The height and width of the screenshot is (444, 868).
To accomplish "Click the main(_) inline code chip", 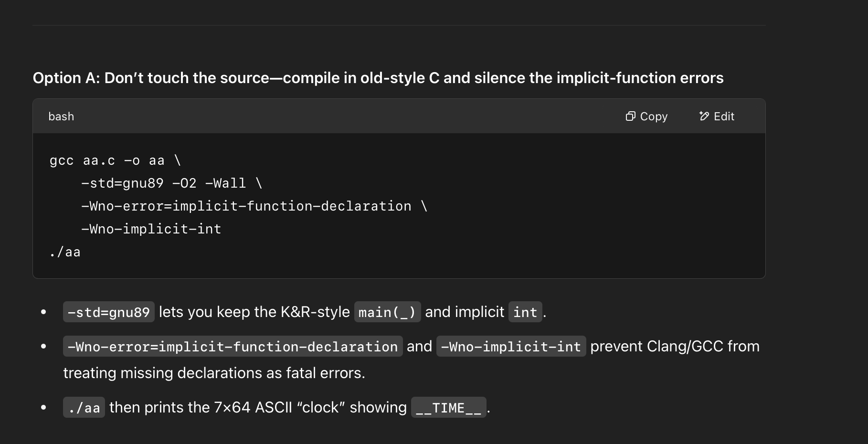I will [x=387, y=312].
